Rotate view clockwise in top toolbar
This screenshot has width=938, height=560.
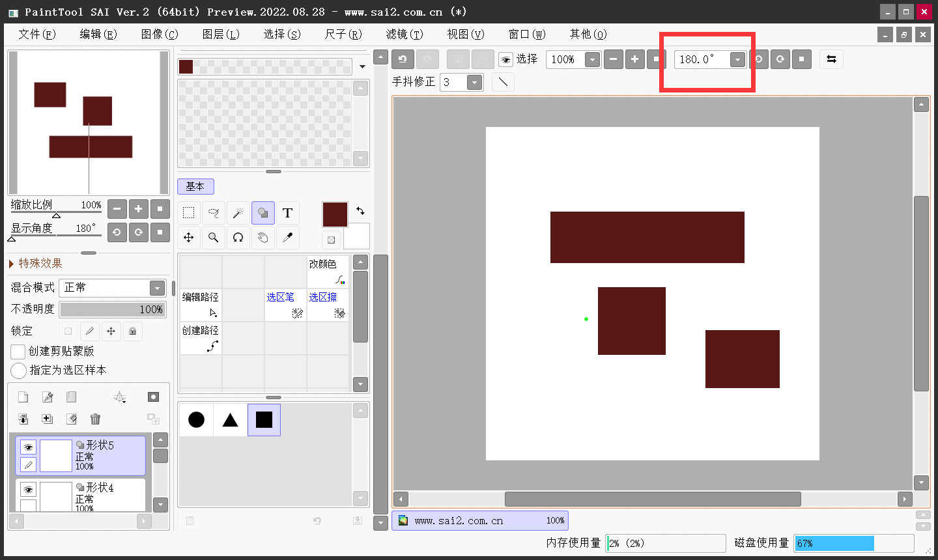(780, 59)
